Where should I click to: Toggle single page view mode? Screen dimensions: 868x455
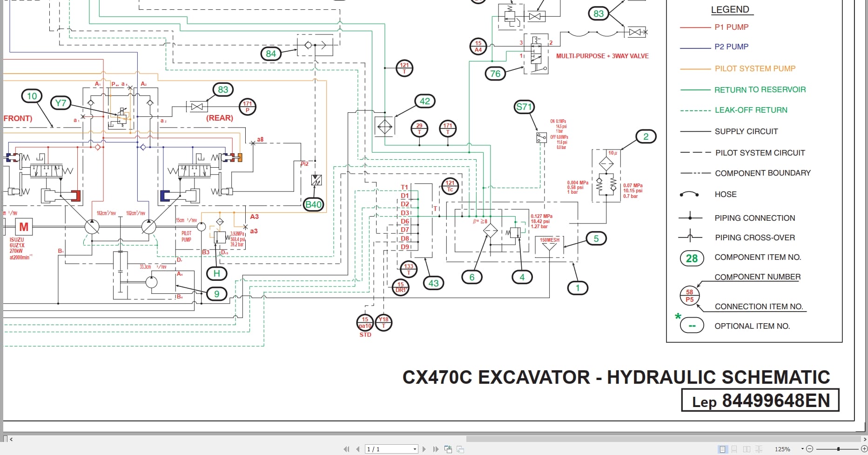point(722,448)
